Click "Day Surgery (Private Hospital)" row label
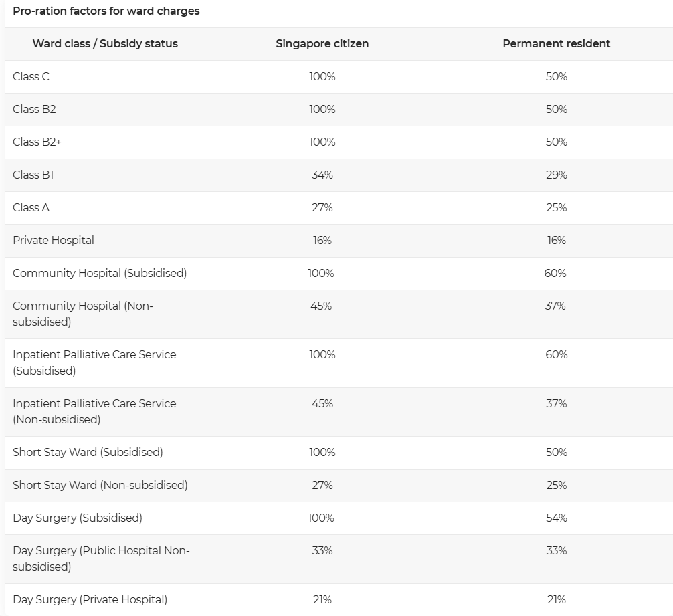The height and width of the screenshot is (616, 673). (90, 599)
